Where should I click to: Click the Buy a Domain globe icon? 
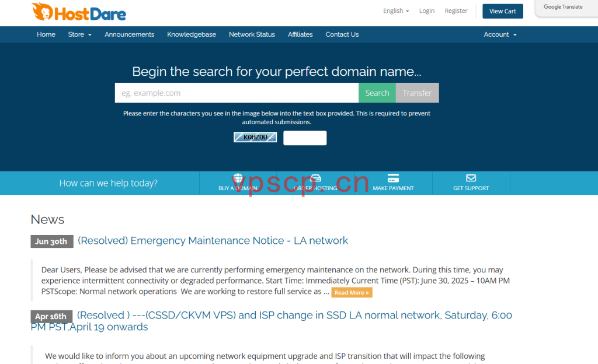click(x=238, y=178)
